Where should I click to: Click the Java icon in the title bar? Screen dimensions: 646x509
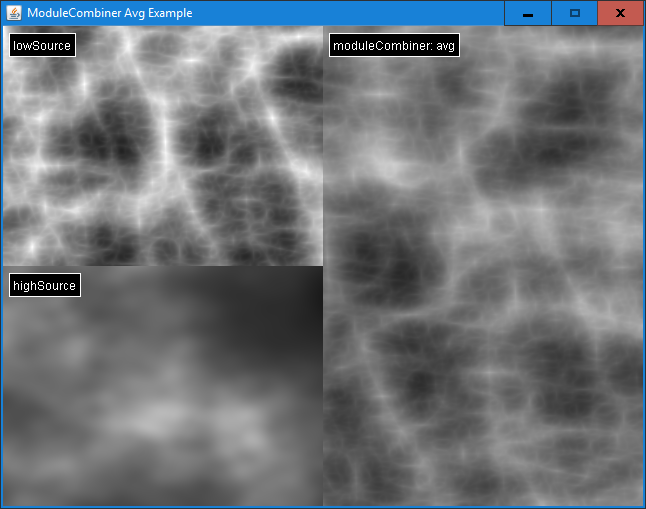tap(13, 13)
